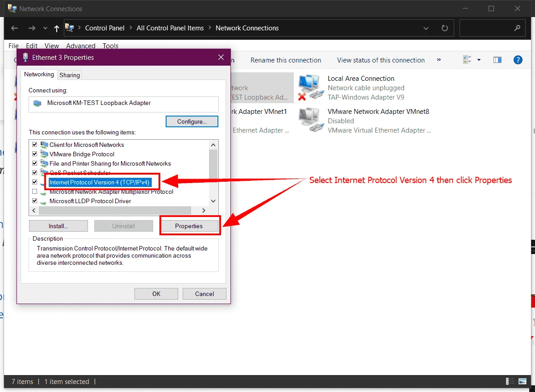The height and width of the screenshot is (392, 535).
Task: Select the Local Area Connection adapter icon
Action: tap(311, 88)
